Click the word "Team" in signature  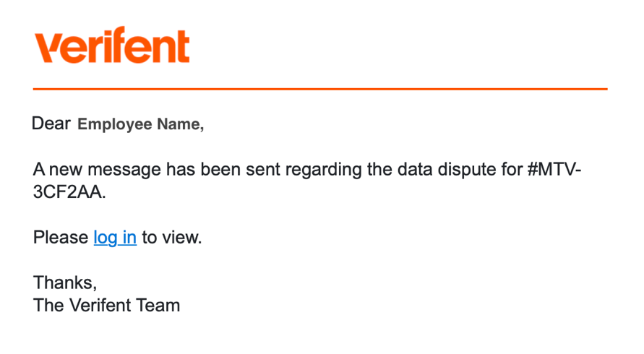[158, 305]
